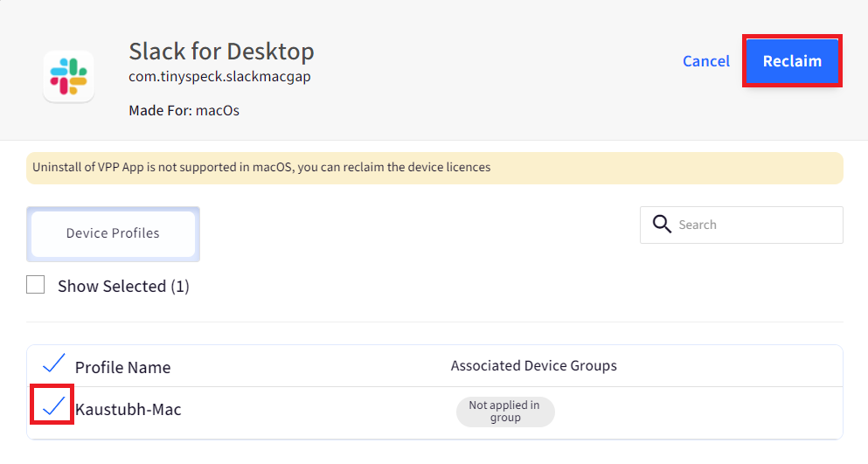Click the Slack for Desktop title

(221, 52)
